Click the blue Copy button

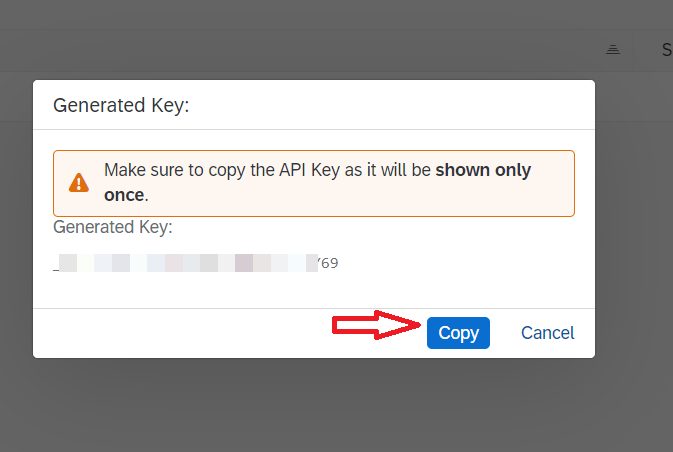[x=458, y=333]
